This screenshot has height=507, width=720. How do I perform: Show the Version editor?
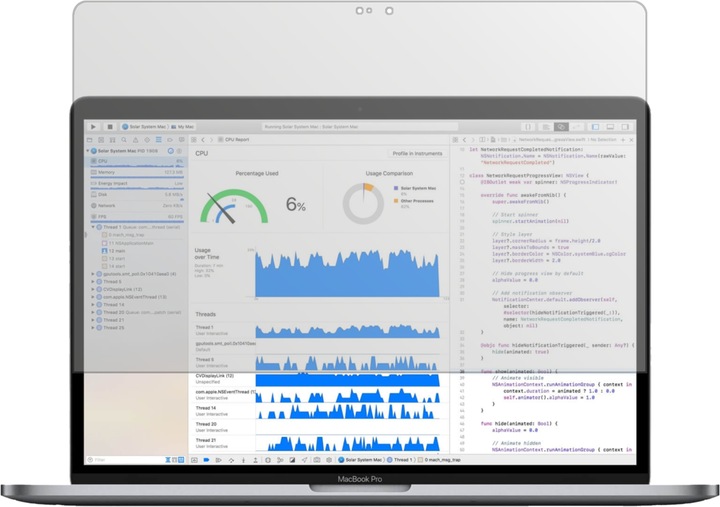[x=577, y=127]
